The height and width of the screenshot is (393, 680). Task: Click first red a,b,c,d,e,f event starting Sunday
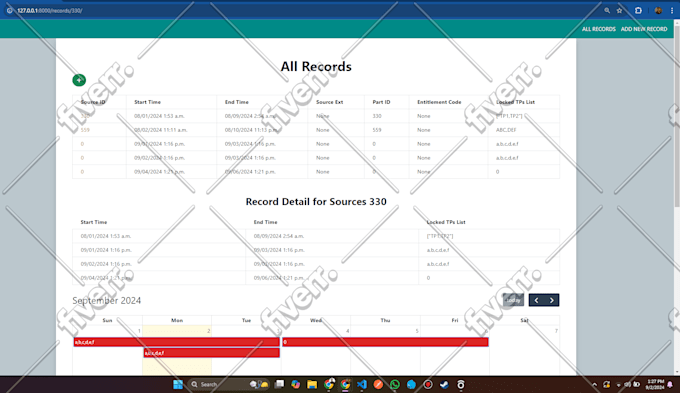click(177, 342)
